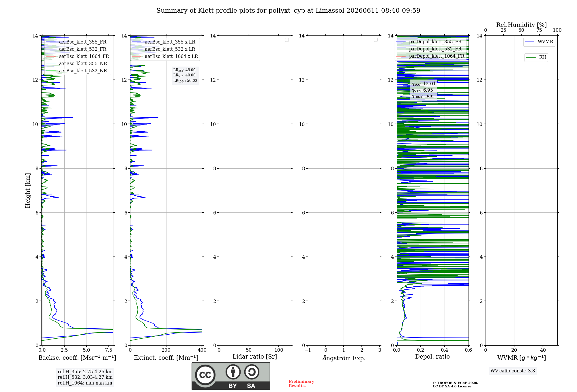Click the 'BY' label on the license badge

pos(233,386)
